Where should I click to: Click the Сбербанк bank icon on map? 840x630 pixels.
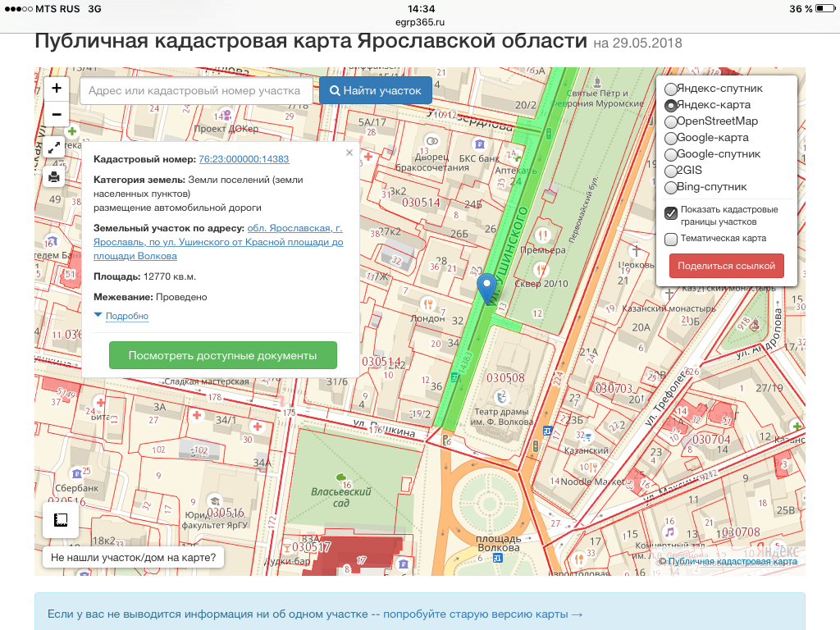tap(76, 473)
